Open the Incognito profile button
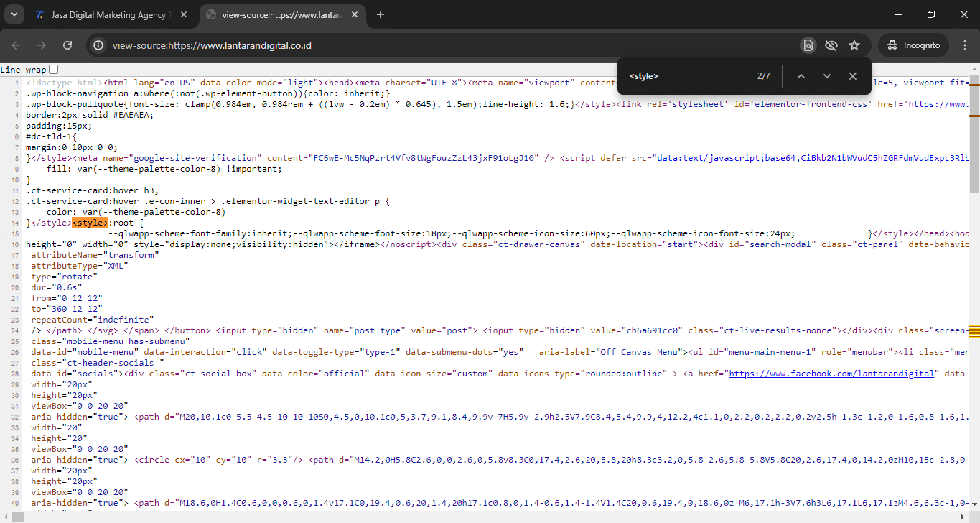This screenshot has height=523, width=980. [913, 45]
